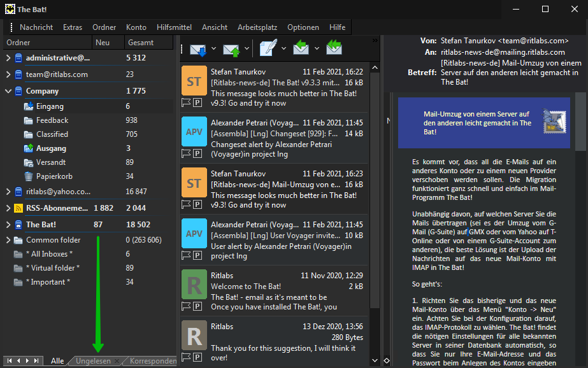588x368 pixels.
Task: Open dropdown next to Send queued mail
Action: tap(247, 48)
